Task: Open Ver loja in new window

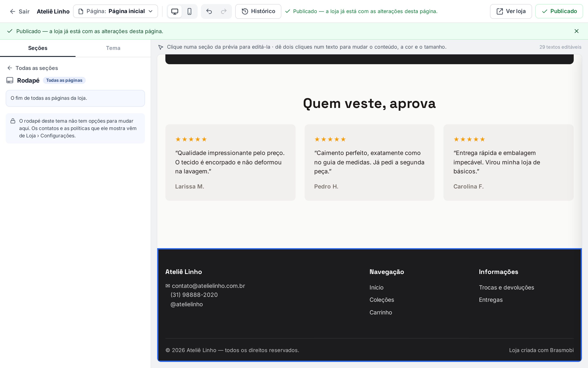Action: (511, 11)
